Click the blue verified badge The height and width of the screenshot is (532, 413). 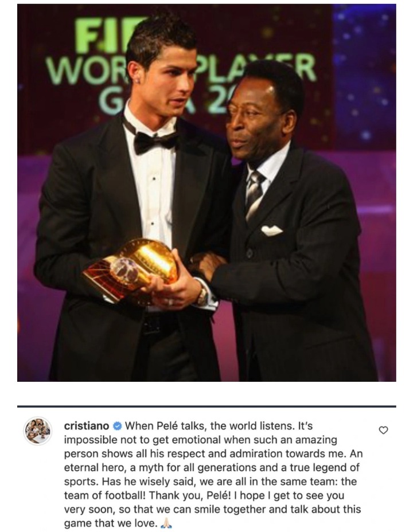click(x=117, y=426)
